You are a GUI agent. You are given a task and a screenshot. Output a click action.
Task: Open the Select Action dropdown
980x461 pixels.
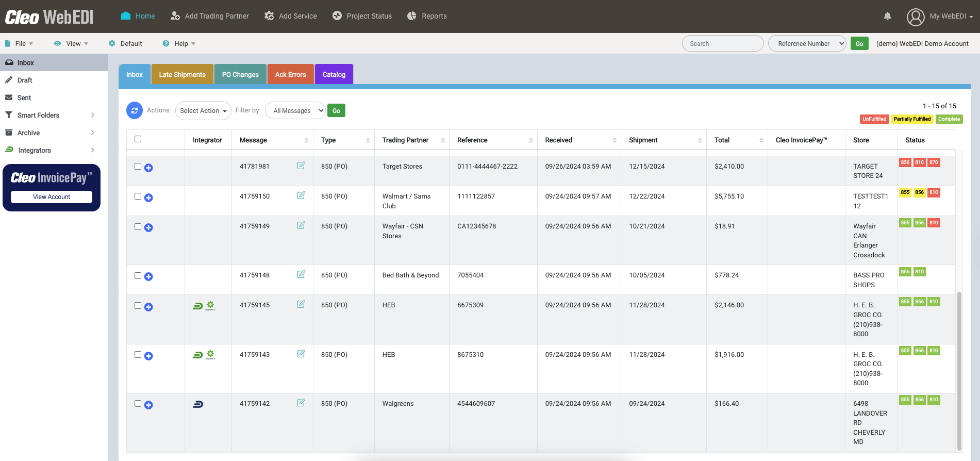(x=203, y=110)
